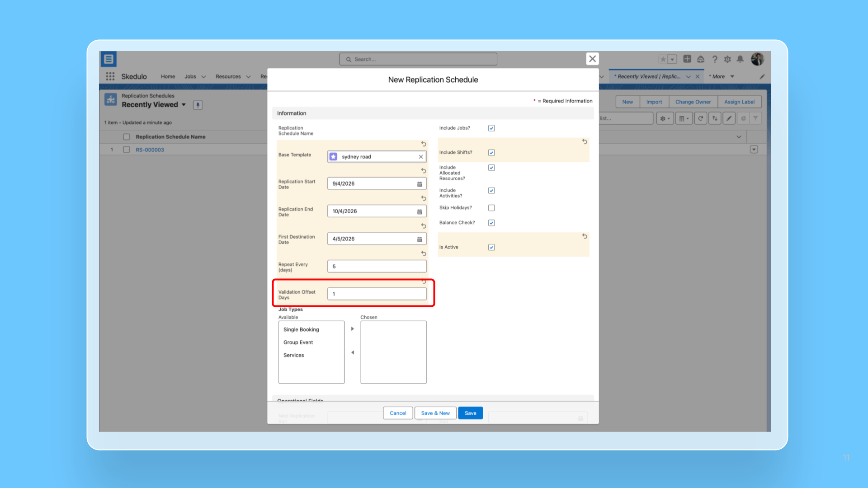
Task: Undo change on Base Template field
Action: 424,144
